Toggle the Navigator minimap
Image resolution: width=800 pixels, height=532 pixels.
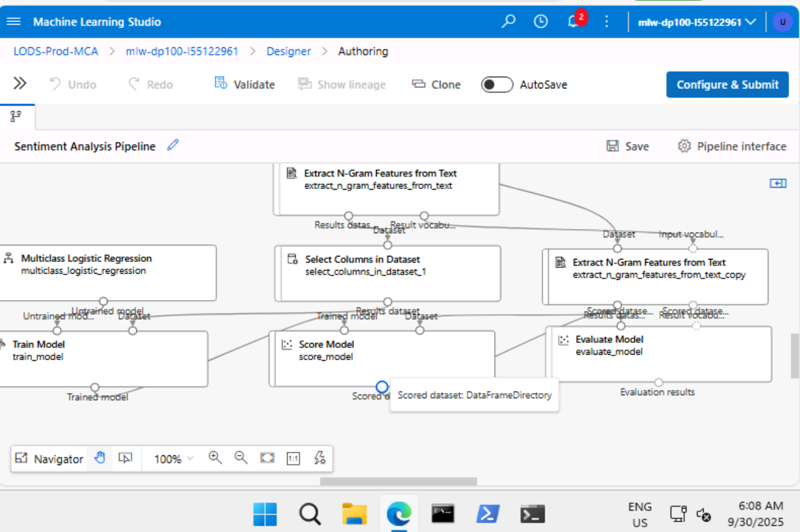(49, 458)
